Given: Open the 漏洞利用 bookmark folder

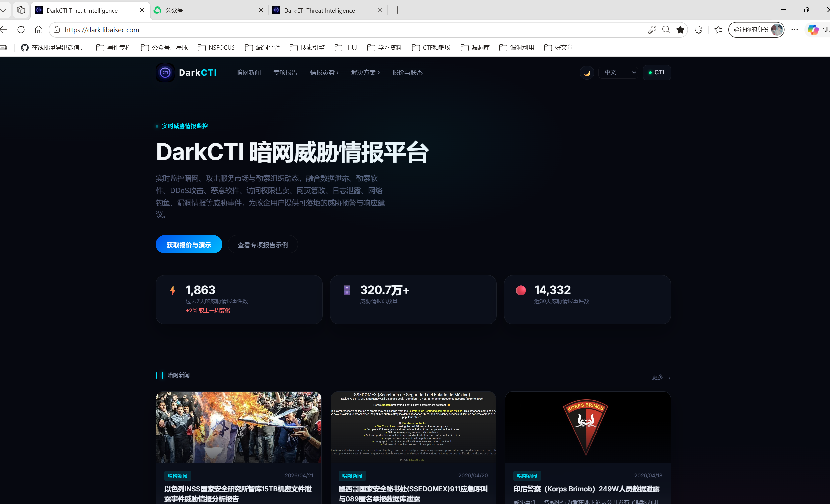Looking at the screenshot, I should tap(517, 47).
